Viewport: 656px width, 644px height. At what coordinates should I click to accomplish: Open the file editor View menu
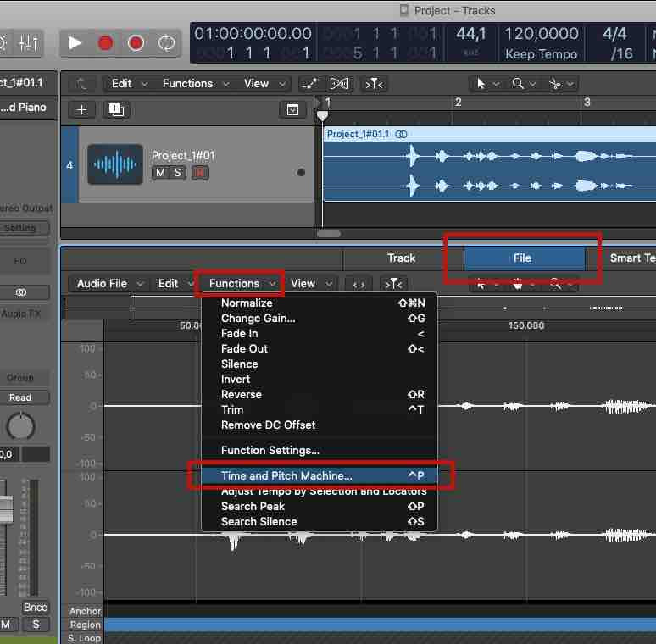[311, 284]
